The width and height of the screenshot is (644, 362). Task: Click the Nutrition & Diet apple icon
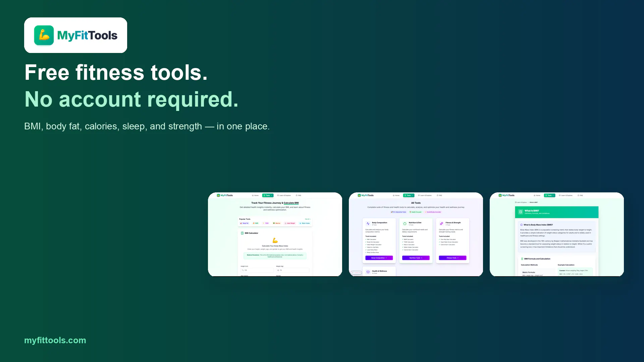[x=405, y=224]
